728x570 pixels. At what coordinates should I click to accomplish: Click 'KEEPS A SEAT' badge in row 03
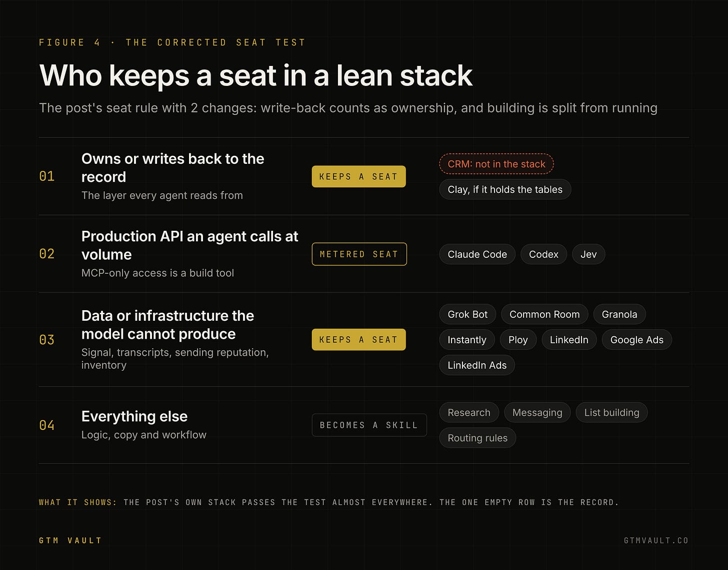click(x=358, y=340)
